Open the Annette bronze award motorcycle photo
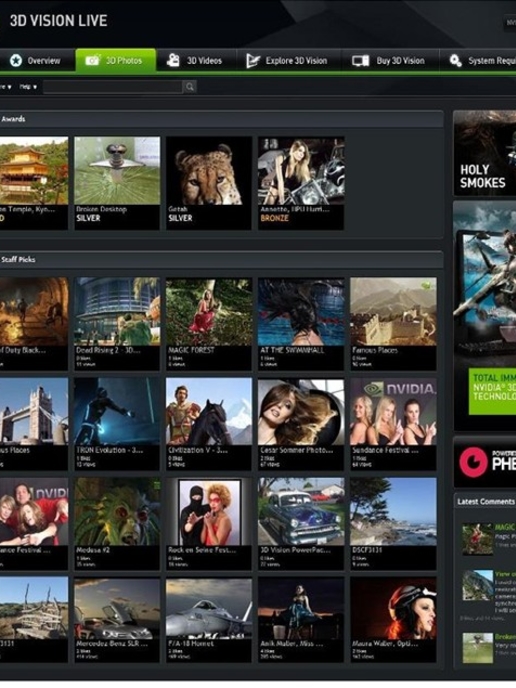Screen dimensions: 516x688 pyautogui.click(x=301, y=171)
